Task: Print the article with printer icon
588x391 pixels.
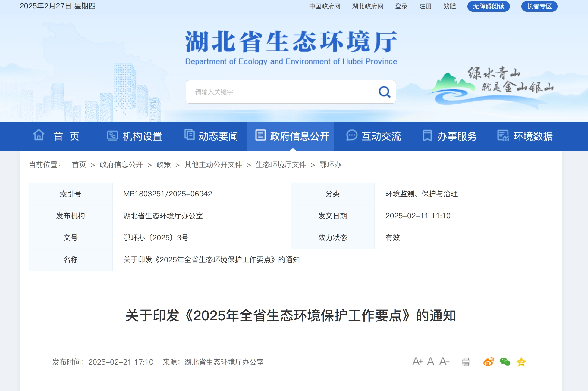Action: tap(466, 362)
